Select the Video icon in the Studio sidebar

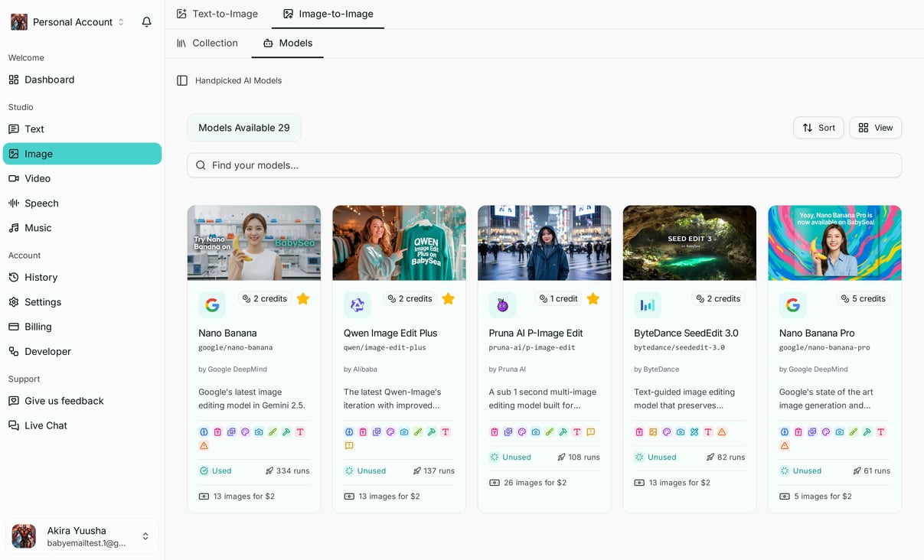14,178
